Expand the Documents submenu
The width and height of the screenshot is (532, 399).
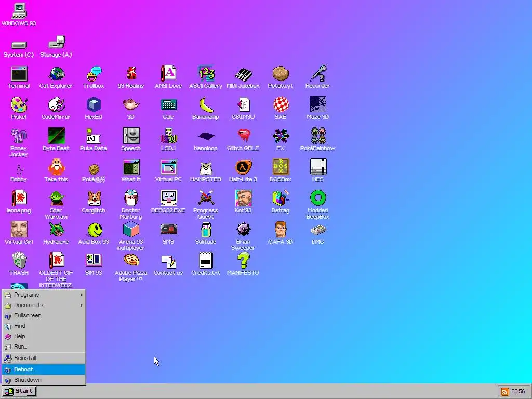point(44,305)
